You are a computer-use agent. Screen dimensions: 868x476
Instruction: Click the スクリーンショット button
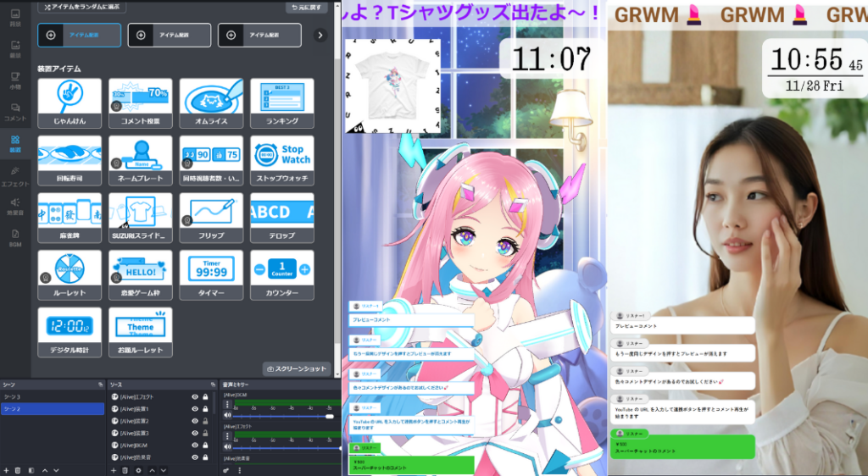297,368
